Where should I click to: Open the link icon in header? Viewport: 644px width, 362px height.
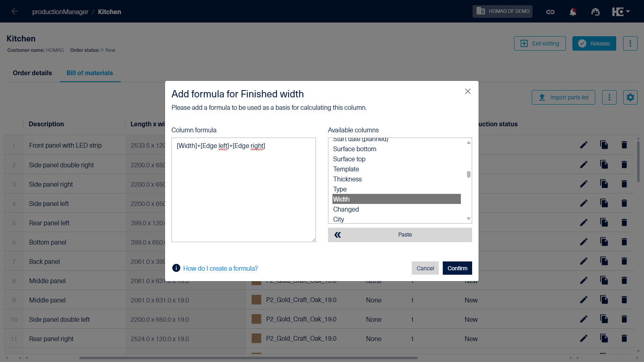[550, 12]
